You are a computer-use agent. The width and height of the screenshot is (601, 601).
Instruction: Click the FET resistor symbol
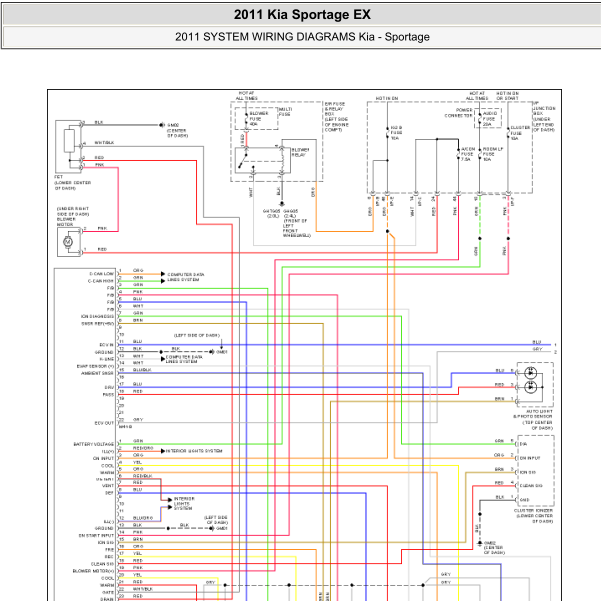tap(69, 141)
